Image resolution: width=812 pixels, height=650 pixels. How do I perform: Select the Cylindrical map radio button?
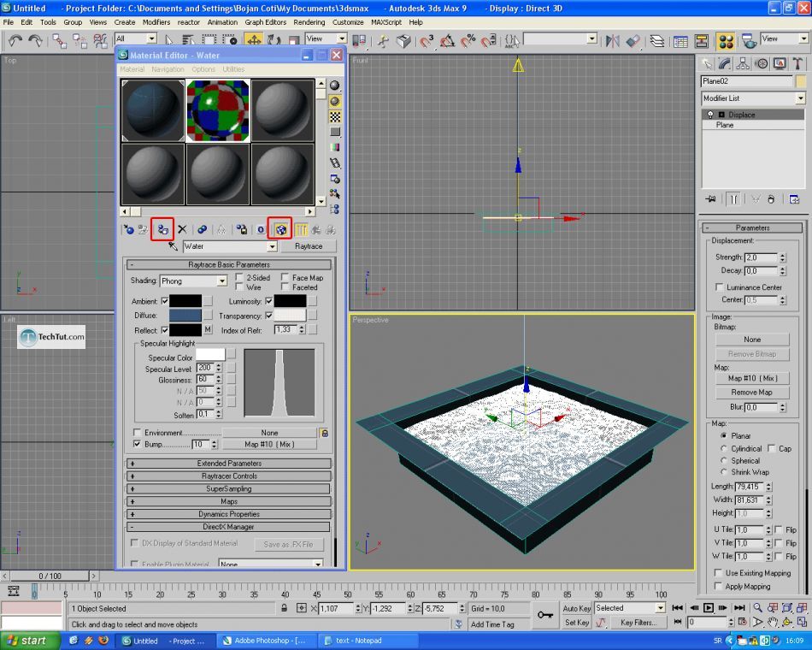[723, 448]
